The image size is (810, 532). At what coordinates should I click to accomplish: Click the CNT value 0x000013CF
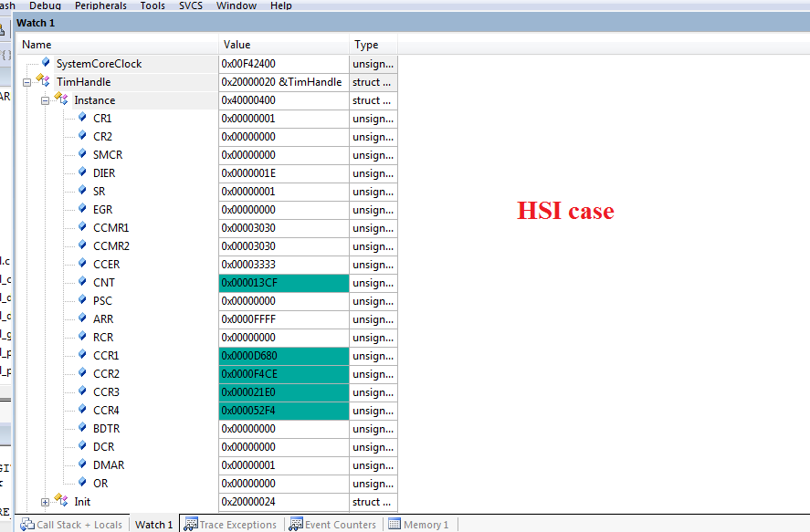pos(284,283)
